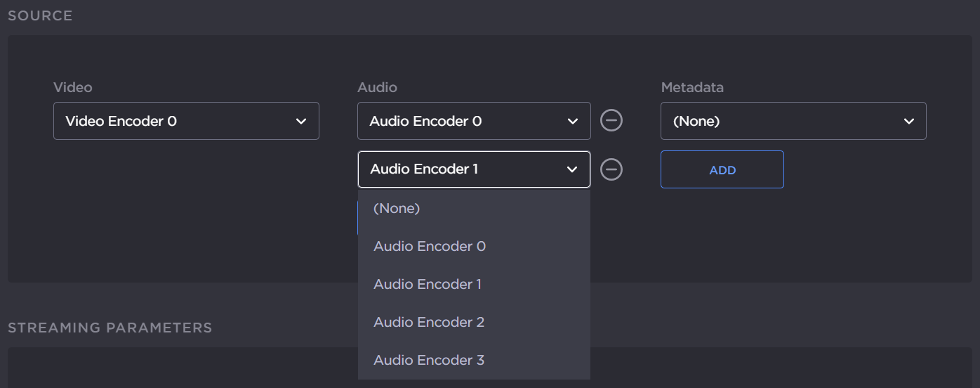
Task: Click the SOURCE section heading
Action: coord(40,15)
